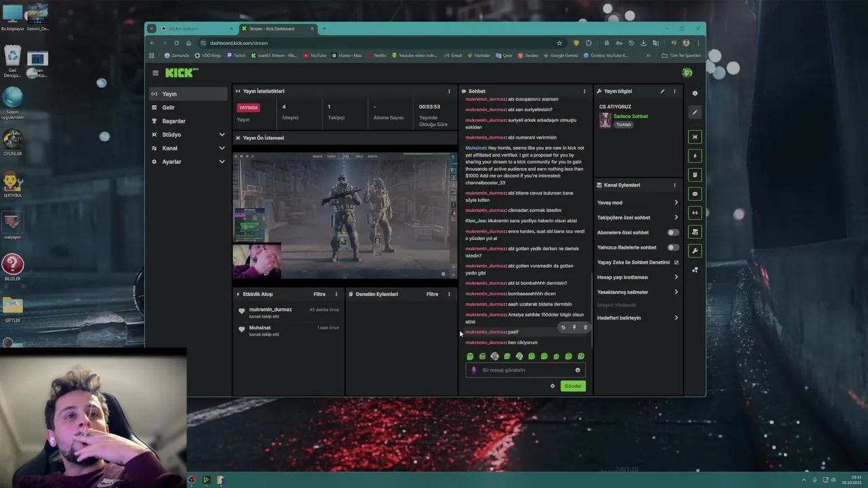
Task: Select Yayın in left navigation
Action: point(189,94)
